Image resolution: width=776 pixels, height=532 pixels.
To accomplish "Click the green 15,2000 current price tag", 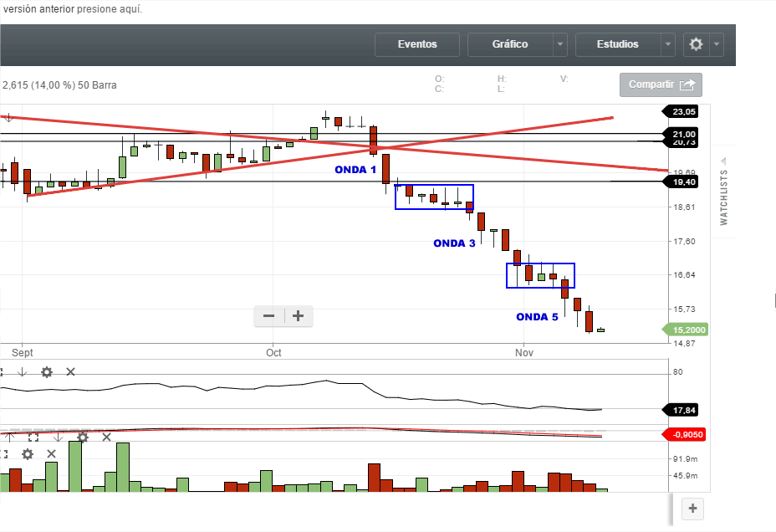I will pos(685,330).
